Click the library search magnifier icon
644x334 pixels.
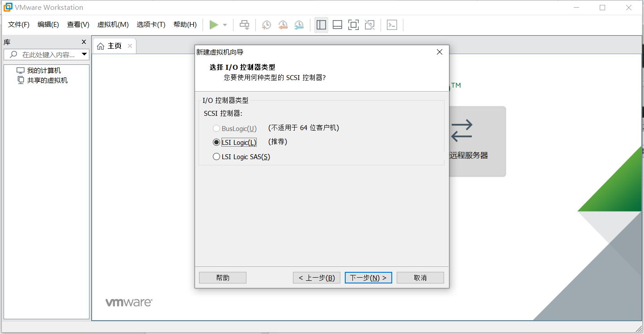[13, 55]
